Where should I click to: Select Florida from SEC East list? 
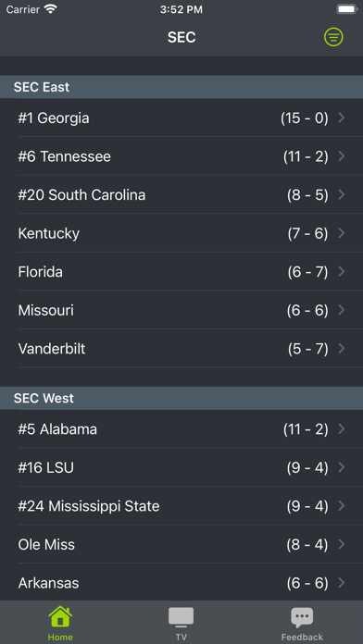(x=181, y=272)
